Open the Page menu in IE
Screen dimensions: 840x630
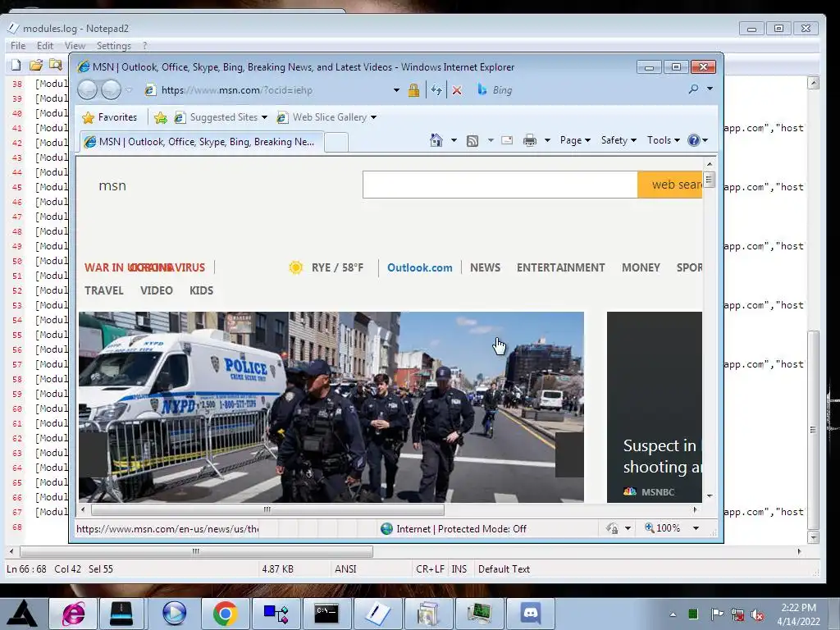pyautogui.click(x=575, y=140)
